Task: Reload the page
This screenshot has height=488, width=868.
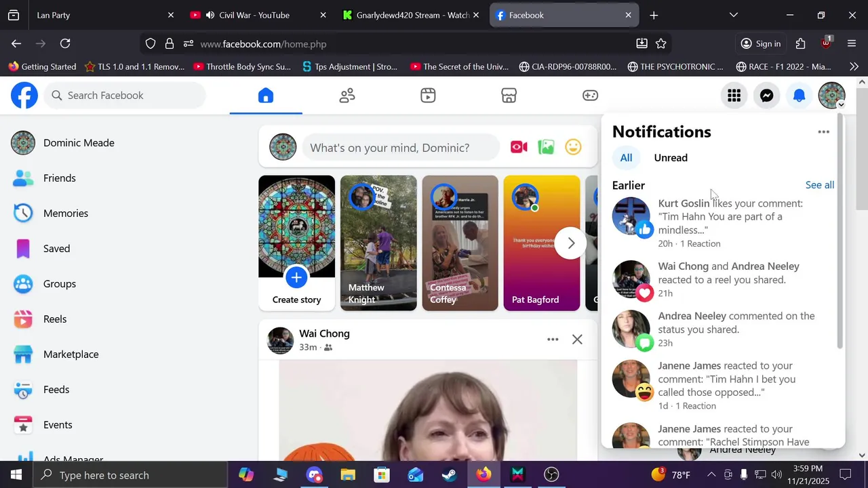Action: click(65, 43)
